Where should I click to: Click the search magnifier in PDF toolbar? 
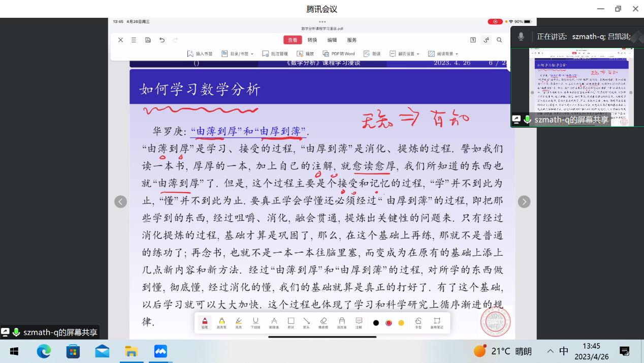point(499,40)
